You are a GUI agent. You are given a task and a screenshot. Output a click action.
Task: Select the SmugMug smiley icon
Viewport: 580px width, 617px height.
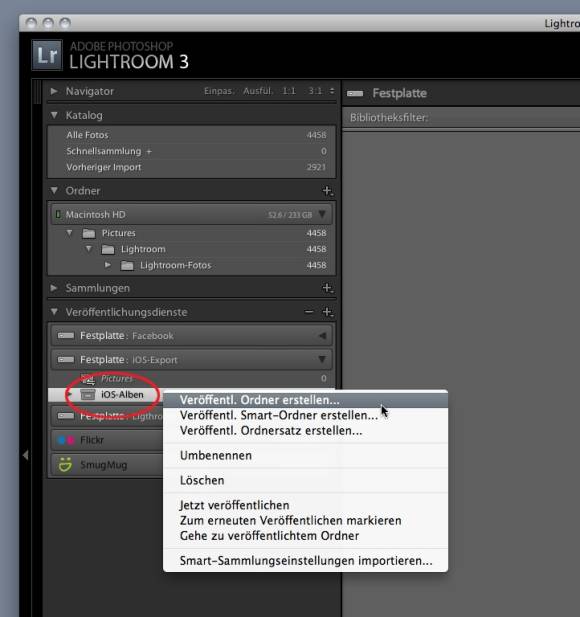[65, 465]
